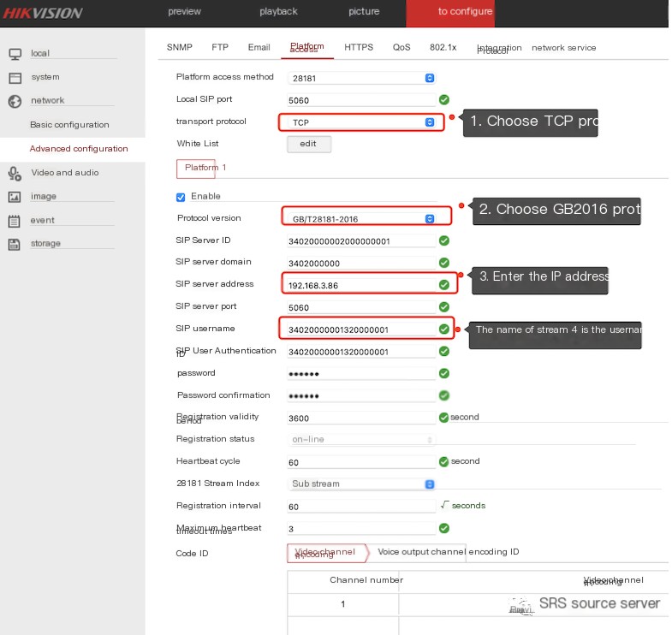Open the event sidebar section
This screenshot has width=672, height=635.
tap(43, 220)
